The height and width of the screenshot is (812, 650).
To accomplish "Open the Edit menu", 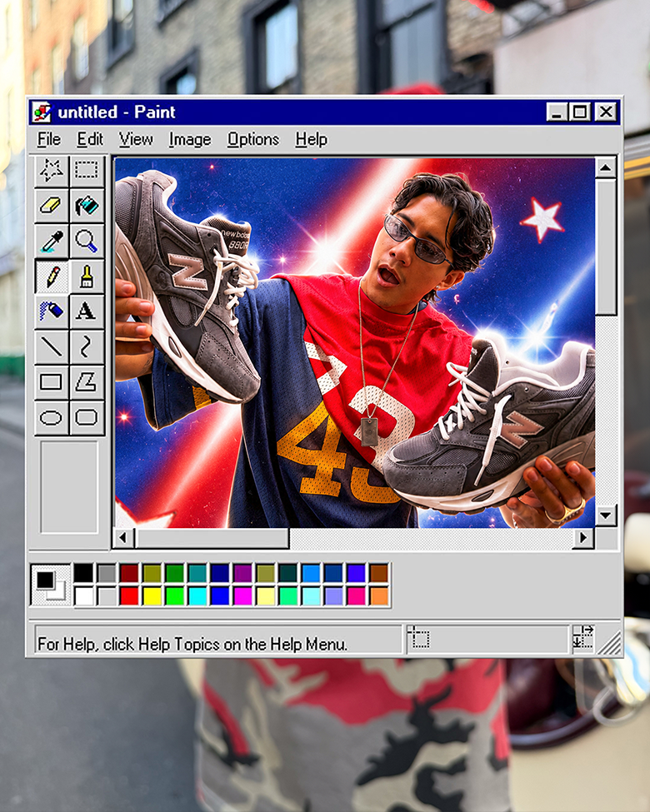I will [90, 139].
